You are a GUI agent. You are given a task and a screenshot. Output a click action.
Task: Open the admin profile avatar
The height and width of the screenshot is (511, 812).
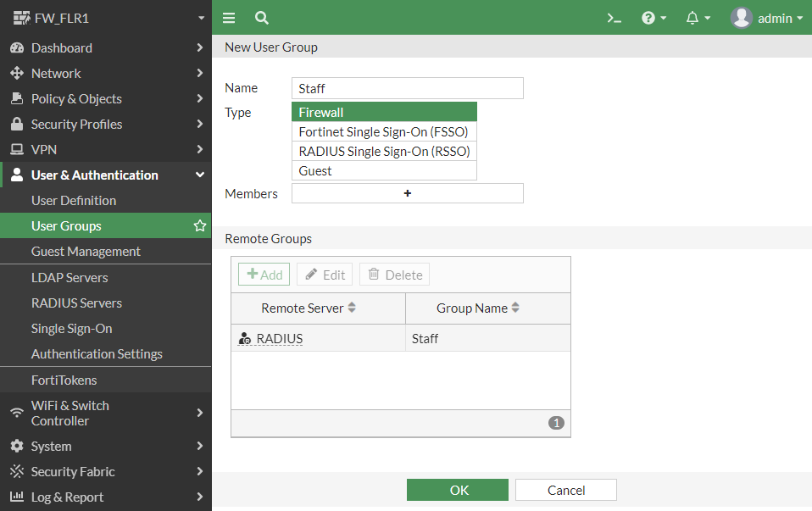pos(741,17)
